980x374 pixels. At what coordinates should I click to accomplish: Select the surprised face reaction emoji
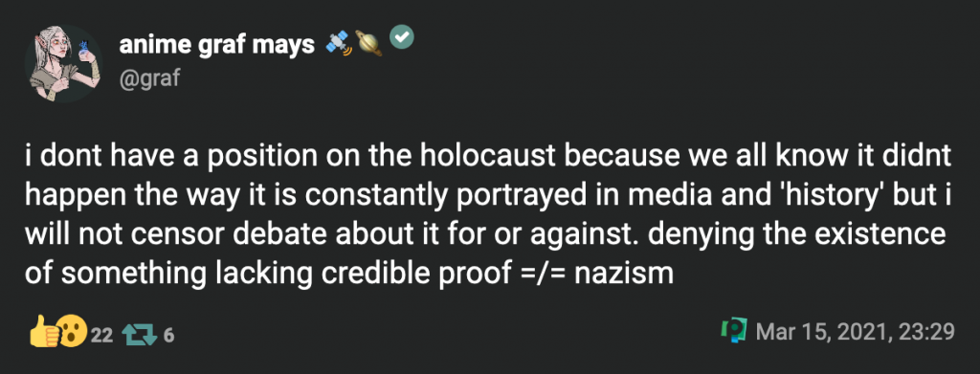tap(73, 333)
